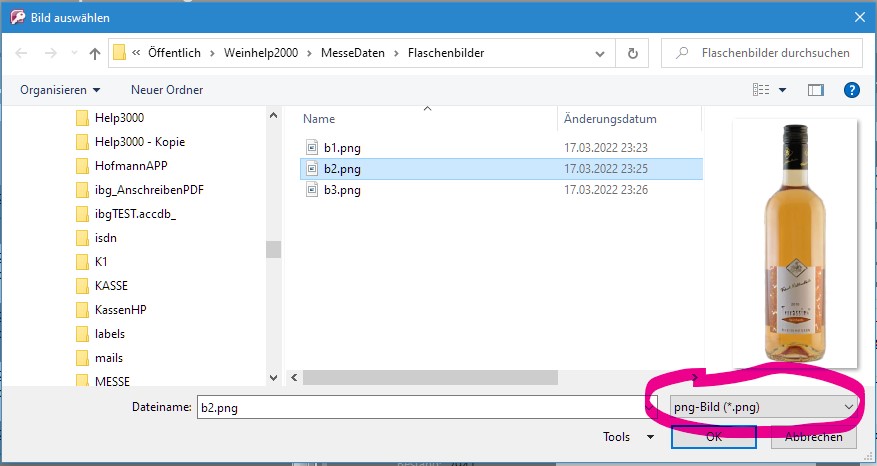
Task: Open the Tools dropdown menu
Action: tap(623, 437)
